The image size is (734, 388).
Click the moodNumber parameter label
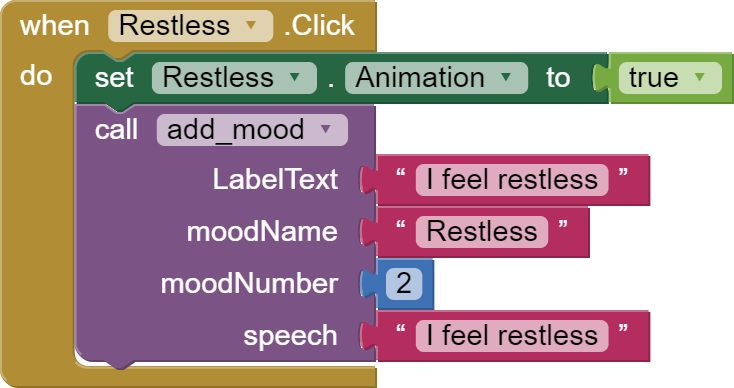pyautogui.click(x=249, y=284)
